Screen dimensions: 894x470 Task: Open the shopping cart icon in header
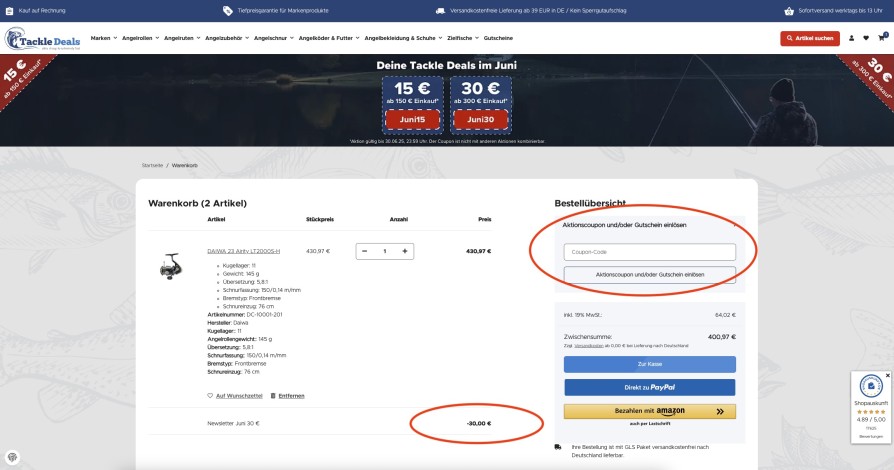(x=882, y=38)
